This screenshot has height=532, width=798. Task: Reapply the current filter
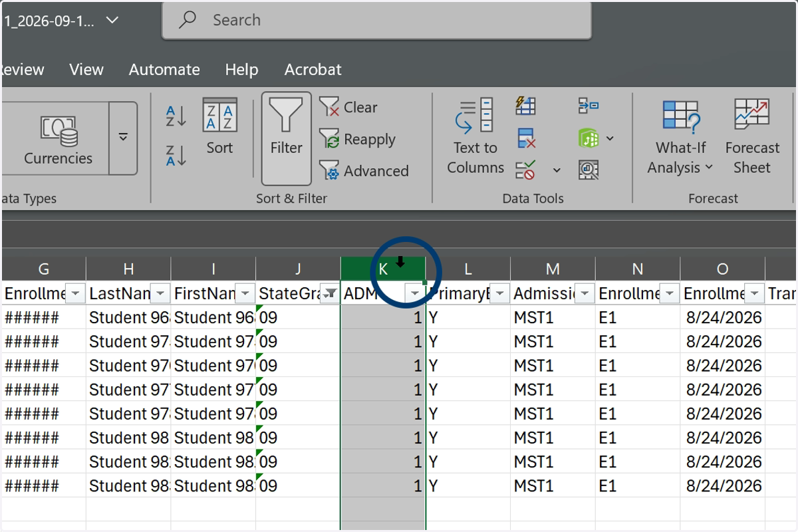click(357, 139)
